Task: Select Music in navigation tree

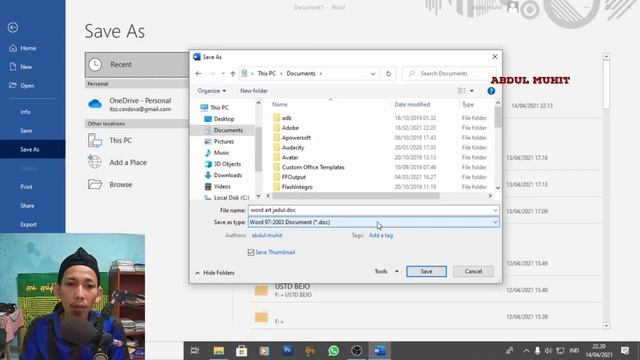Action: pyautogui.click(x=216, y=153)
